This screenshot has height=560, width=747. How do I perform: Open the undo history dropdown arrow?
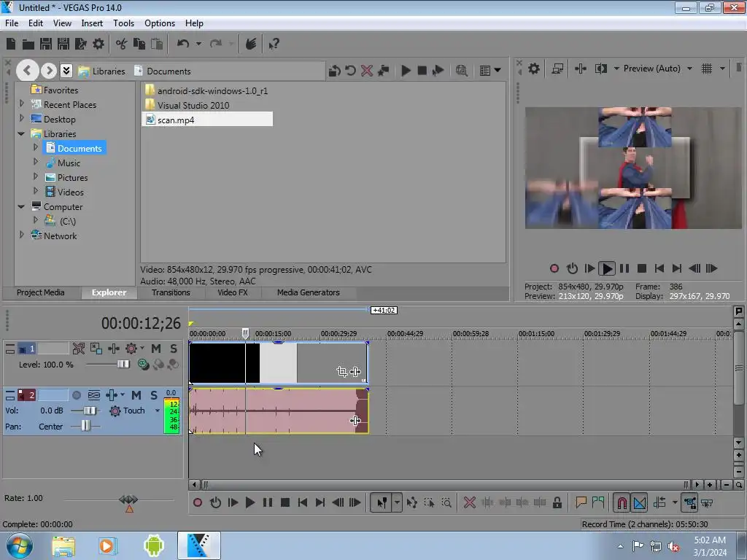198,44
